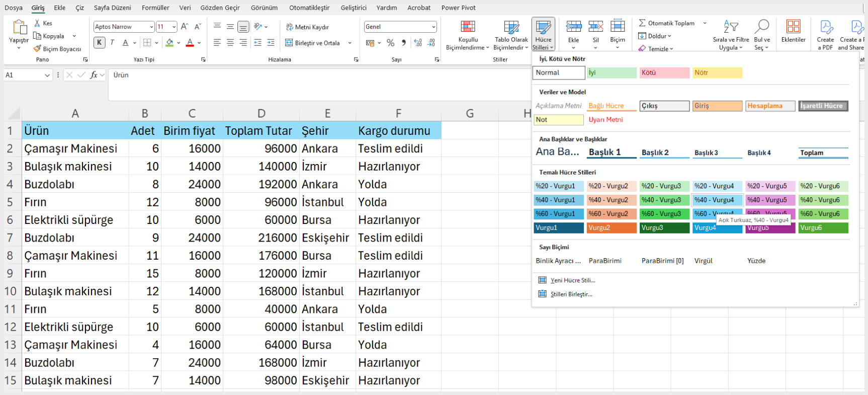Screen dimensions: 868x395
Task: Click the insert function fx icon
Action: [94, 75]
